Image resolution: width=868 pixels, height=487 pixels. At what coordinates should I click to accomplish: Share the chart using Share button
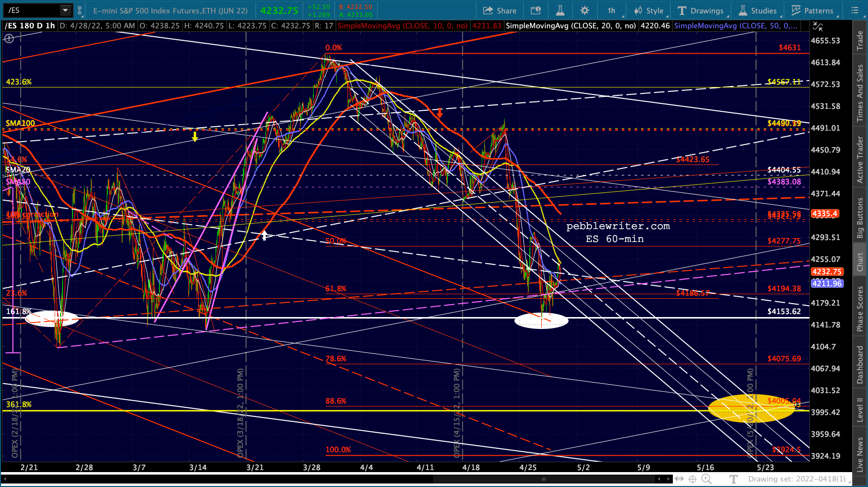500,10
